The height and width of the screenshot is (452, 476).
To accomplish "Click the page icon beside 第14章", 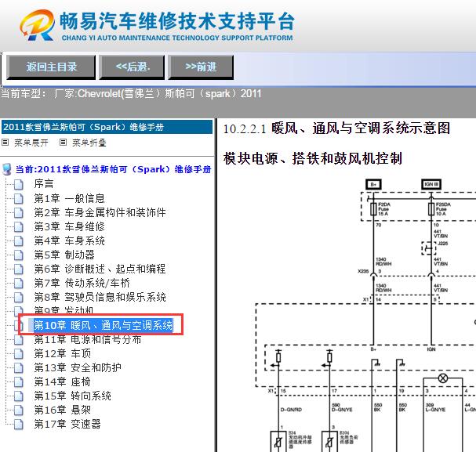I will click(x=19, y=382).
